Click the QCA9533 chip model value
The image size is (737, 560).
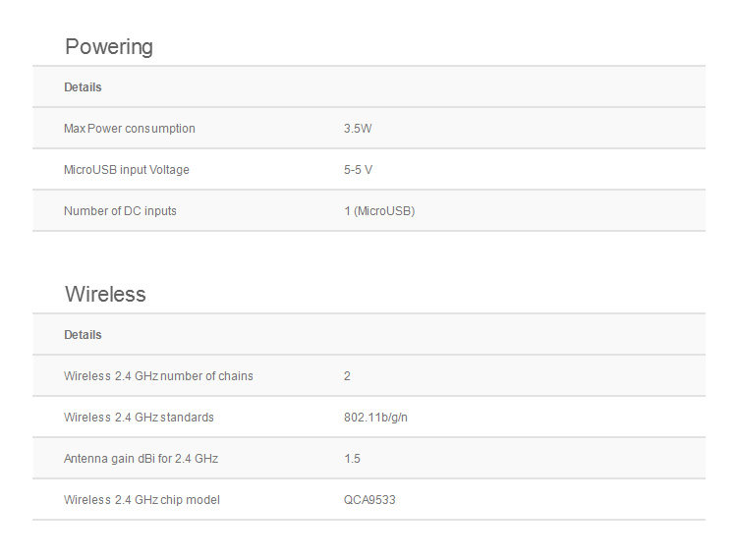click(369, 500)
